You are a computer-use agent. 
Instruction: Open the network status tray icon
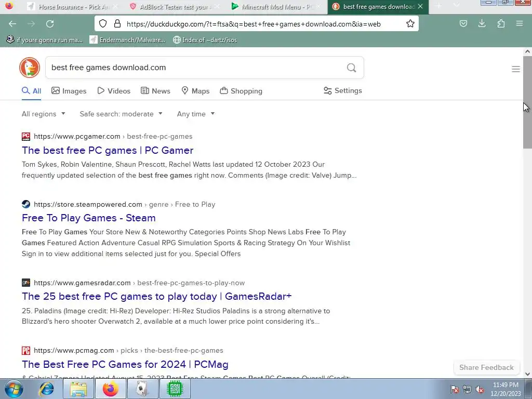click(467, 390)
